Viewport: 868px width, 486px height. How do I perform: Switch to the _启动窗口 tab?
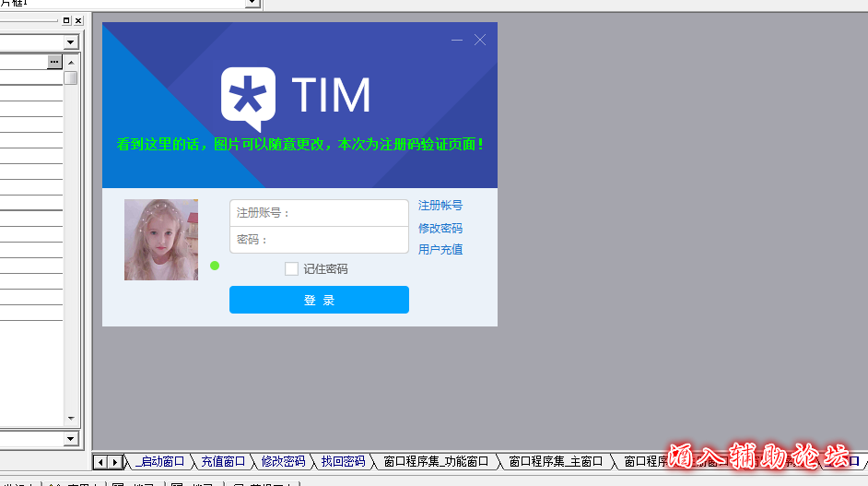point(160,462)
